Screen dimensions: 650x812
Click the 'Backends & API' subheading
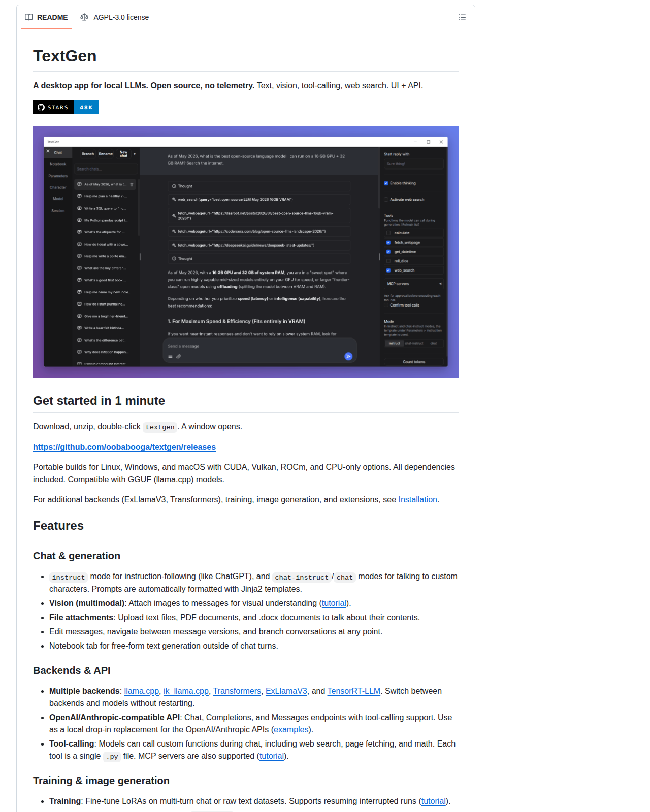pyautogui.click(x=72, y=670)
